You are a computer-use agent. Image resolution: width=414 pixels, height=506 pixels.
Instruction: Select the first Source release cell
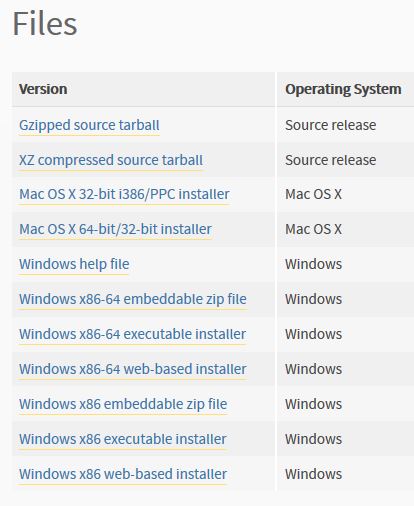(331, 125)
